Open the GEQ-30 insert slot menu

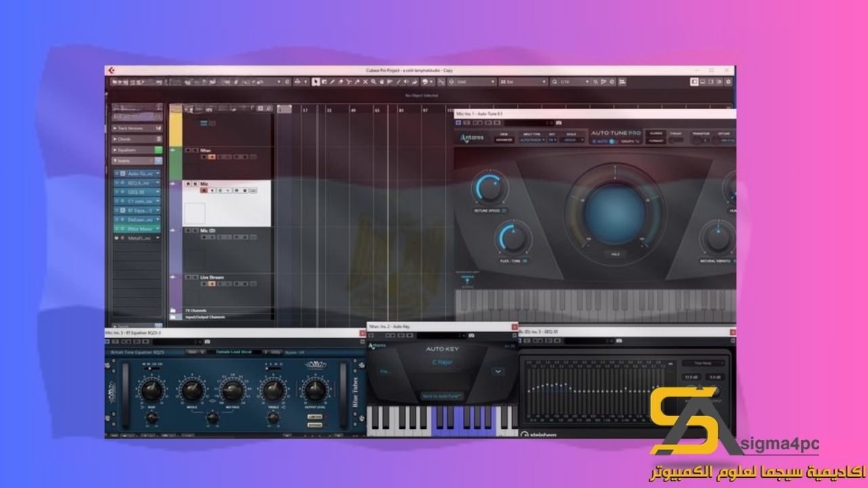[x=158, y=192]
